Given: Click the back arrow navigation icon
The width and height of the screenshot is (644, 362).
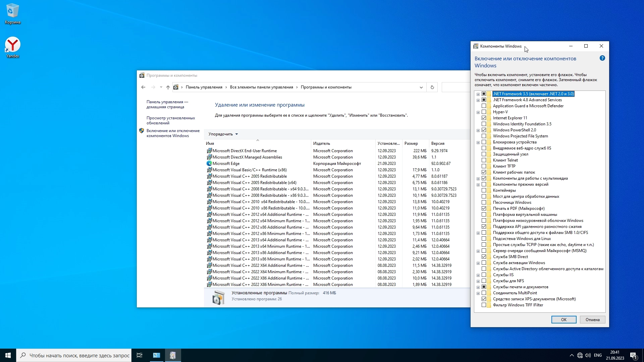Looking at the screenshot, I should [x=143, y=87].
